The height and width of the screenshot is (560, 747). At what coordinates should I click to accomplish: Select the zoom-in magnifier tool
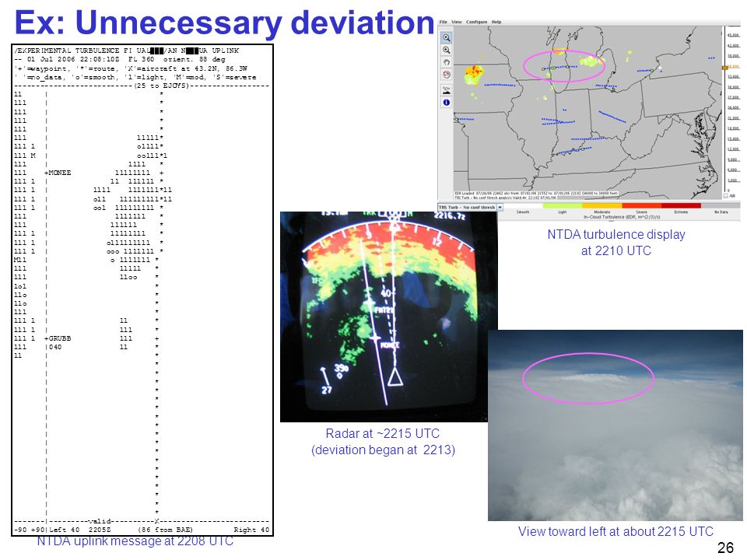[447, 37]
